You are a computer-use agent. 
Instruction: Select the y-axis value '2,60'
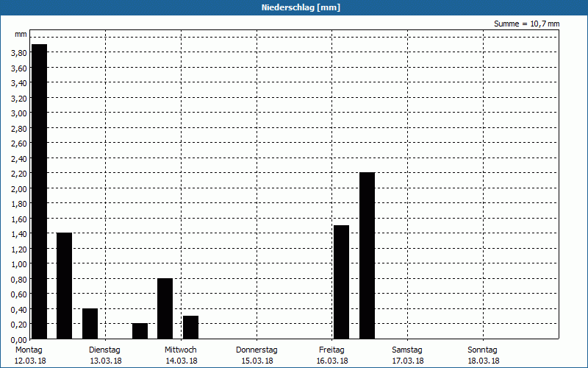19,144
